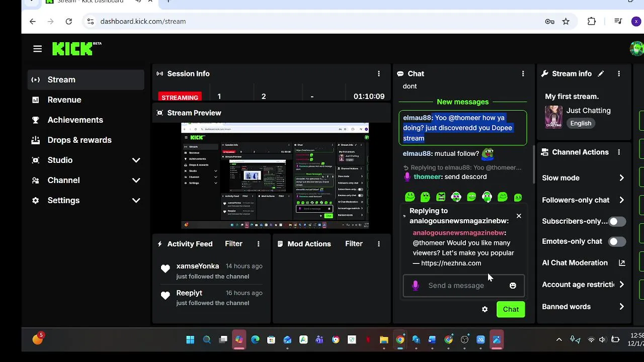Click the 01:10:09 stream timer
644x362 pixels.
pyautogui.click(x=369, y=97)
